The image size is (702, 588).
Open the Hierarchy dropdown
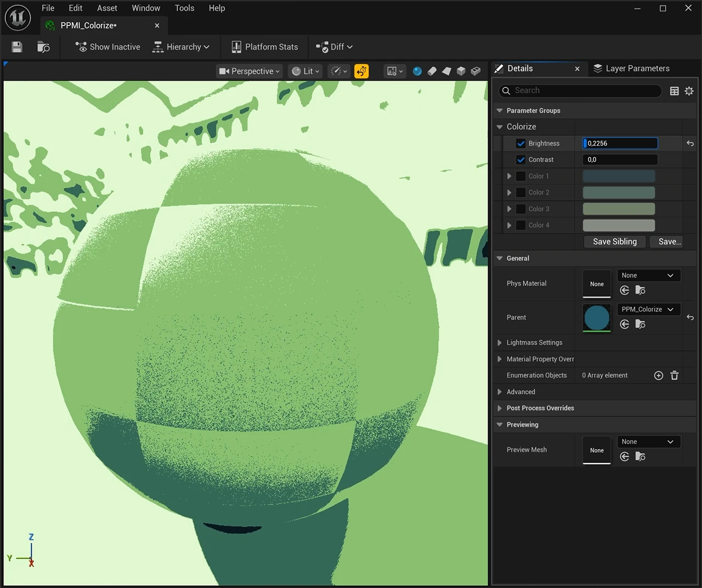[x=181, y=47]
